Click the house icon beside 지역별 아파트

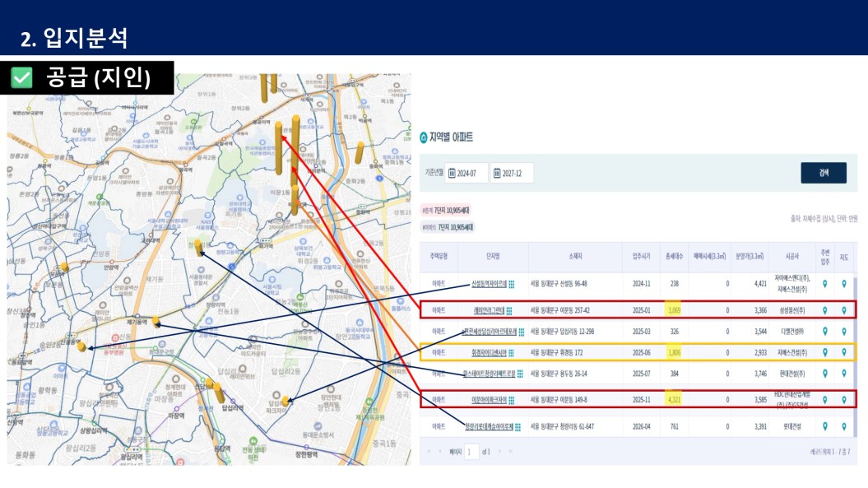(x=424, y=137)
